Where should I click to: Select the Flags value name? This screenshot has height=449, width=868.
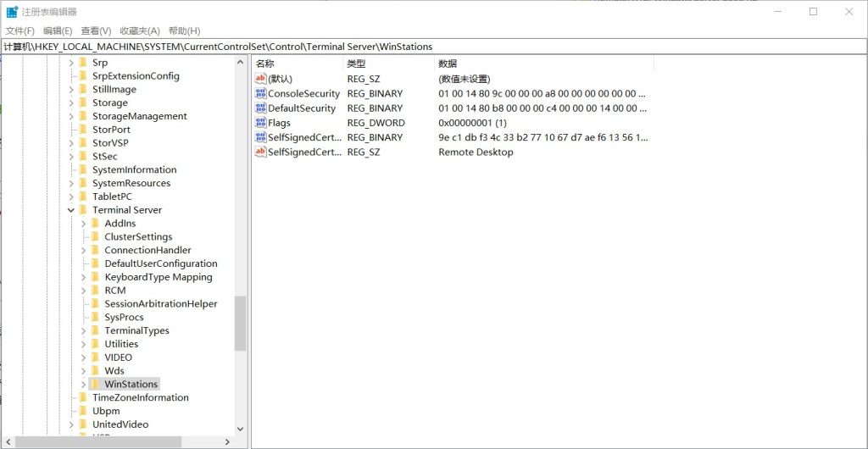click(x=279, y=123)
